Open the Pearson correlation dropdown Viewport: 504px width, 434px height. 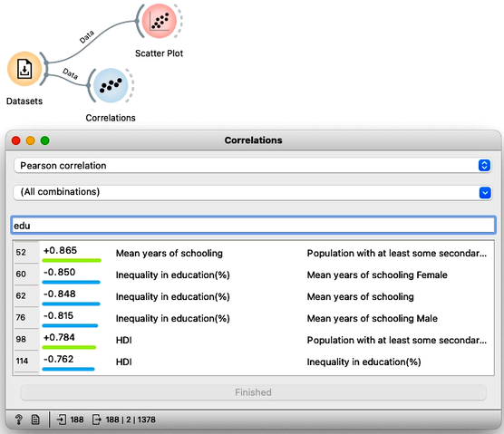click(x=253, y=166)
